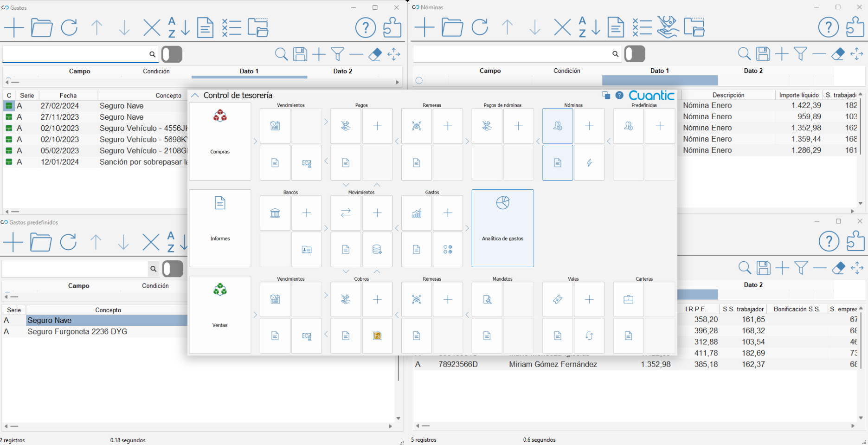Open the Vales ticket icon
Image resolution: width=868 pixels, height=445 pixels.
coord(558,300)
